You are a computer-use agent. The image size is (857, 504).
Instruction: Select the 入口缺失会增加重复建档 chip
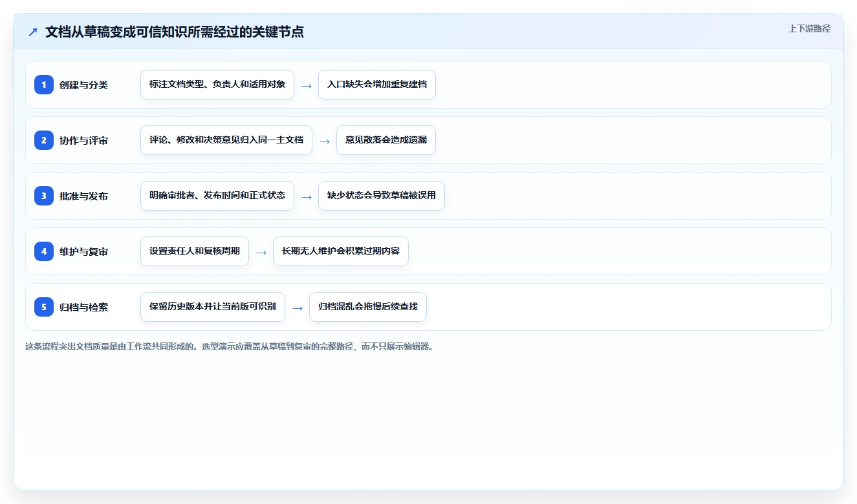[x=377, y=85]
